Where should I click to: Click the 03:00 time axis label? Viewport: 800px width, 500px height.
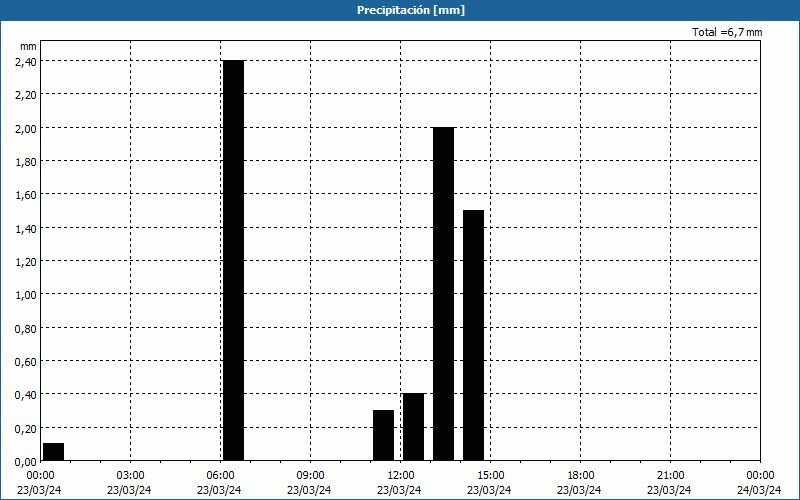coord(131,476)
